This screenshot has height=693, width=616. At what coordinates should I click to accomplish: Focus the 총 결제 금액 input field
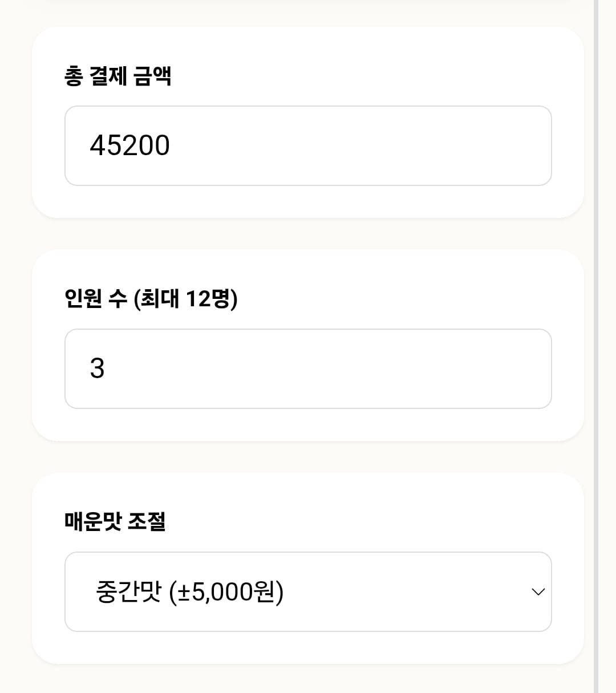pyautogui.click(x=308, y=145)
